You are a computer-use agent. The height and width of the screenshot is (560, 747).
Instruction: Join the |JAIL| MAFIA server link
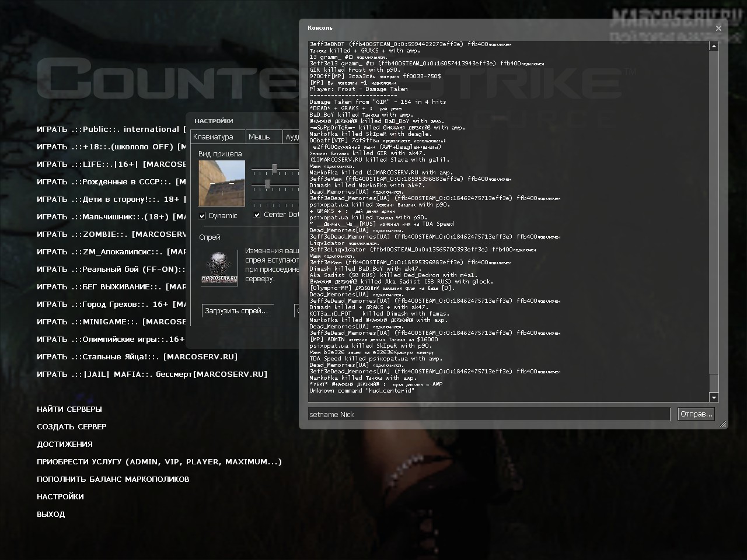[152, 374]
